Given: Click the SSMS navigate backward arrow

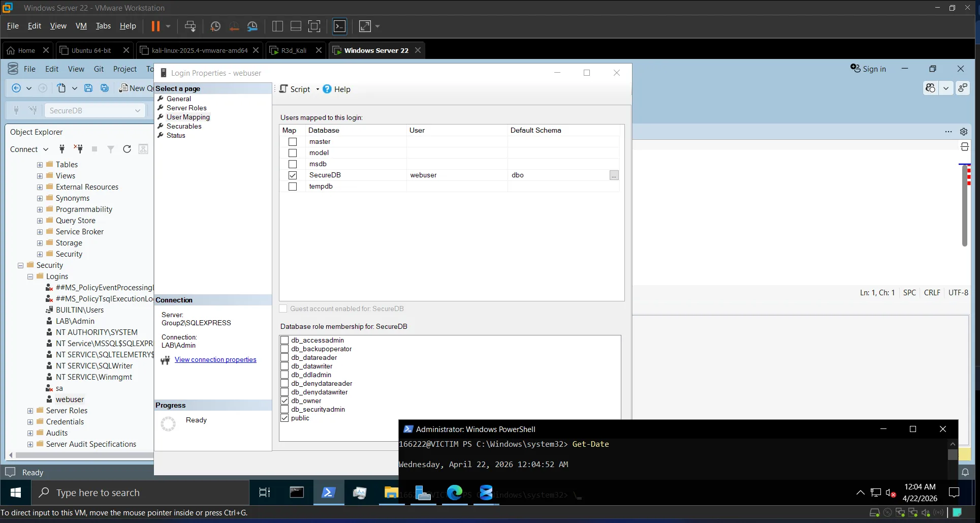Looking at the screenshot, I should 16,88.
